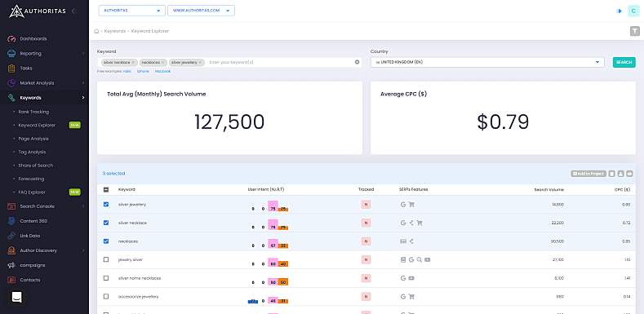Open the AUTHORITAS account dropdown
The width and height of the screenshot is (644, 314).
coord(132,11)
